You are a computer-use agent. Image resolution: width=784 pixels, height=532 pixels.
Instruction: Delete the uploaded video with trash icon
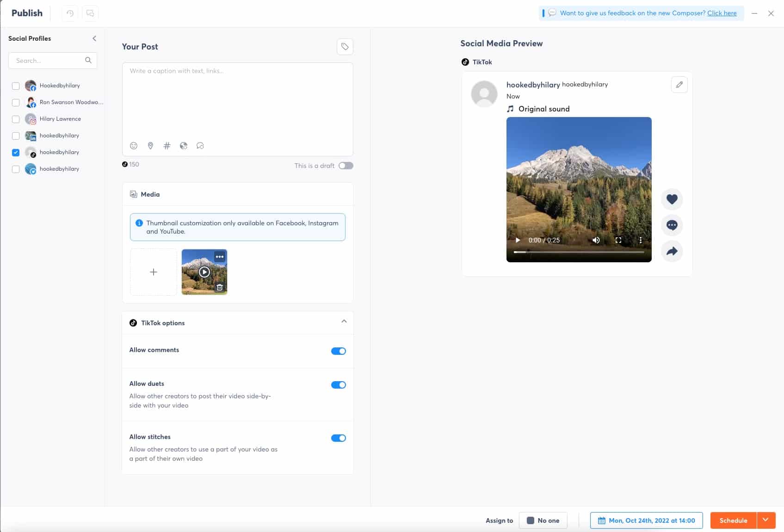click(220, 287)
